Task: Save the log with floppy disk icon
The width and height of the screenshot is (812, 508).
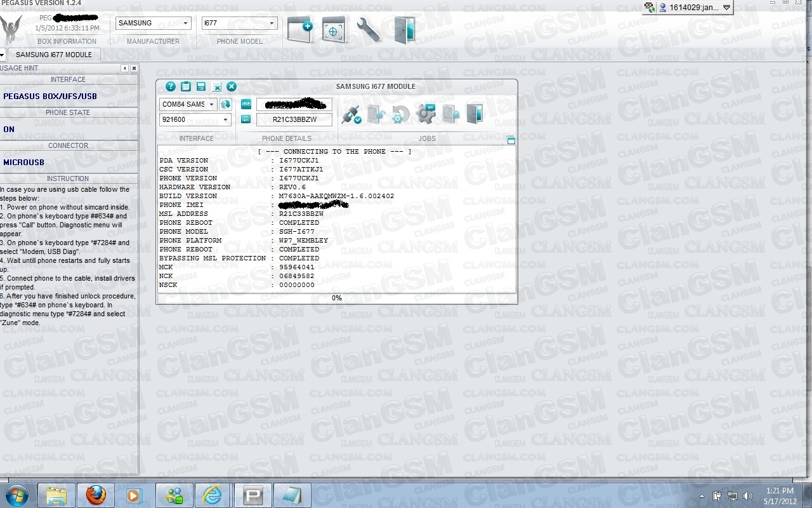Action: [200, 86]
